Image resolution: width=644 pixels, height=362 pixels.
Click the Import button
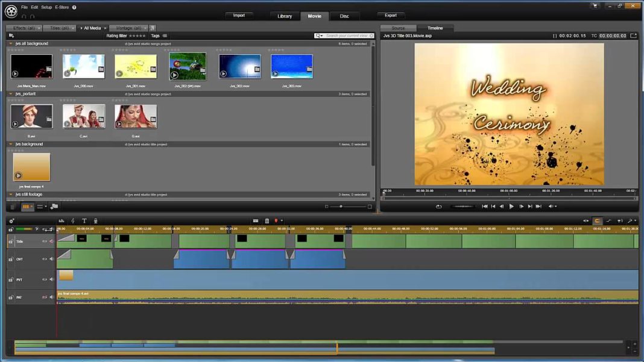[239, 16]
